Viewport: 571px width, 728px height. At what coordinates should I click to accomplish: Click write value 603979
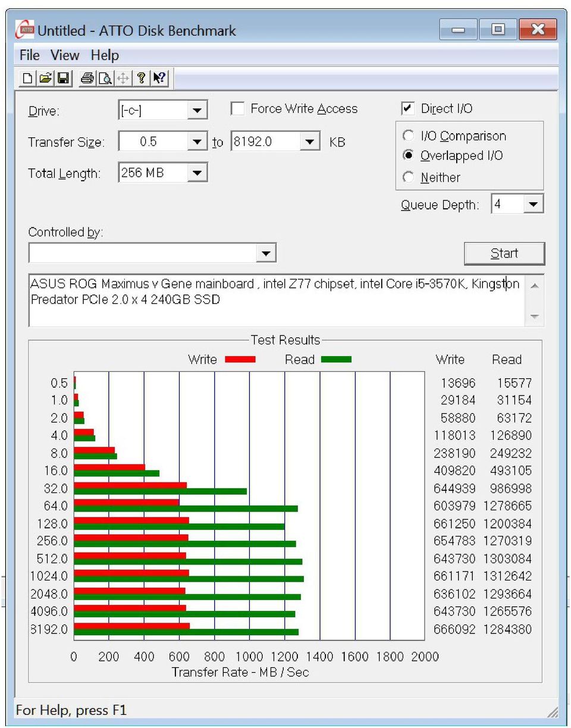click(454, 506)
